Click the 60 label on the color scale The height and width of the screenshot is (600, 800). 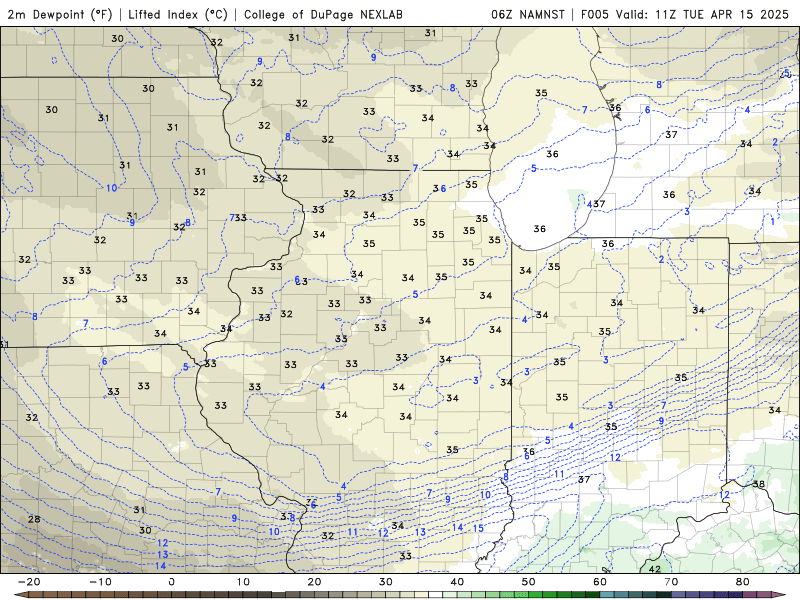[600, 582]
